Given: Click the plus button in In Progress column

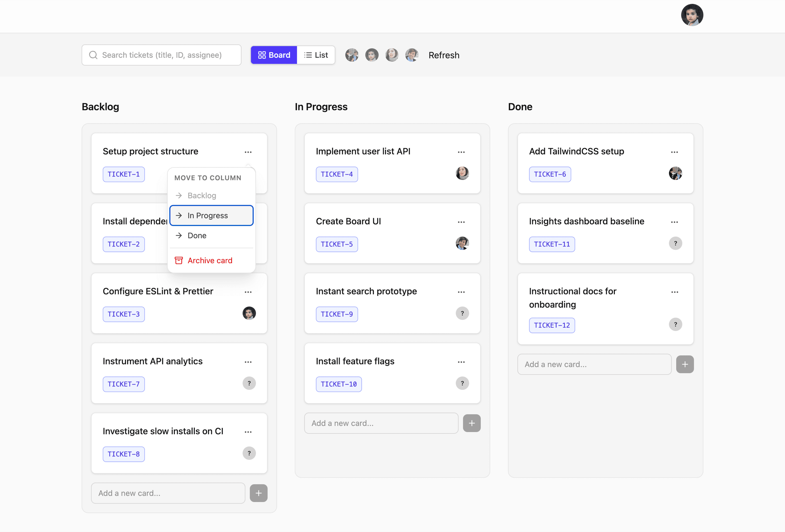Looking at the screenshot, I should [x=472, y=423].
